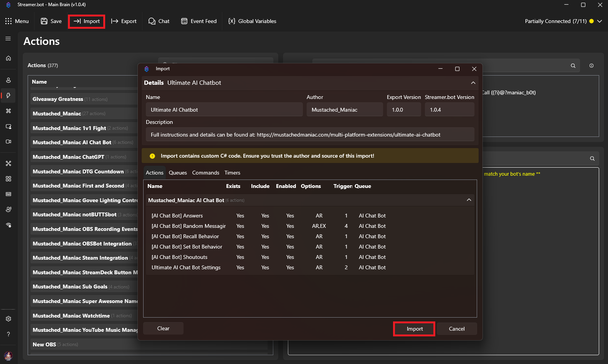Viewport: 608px width, 364px height.
Task: Click the Name field containing Ultimate AI Chatbot
Action: [x=224, y=110]
